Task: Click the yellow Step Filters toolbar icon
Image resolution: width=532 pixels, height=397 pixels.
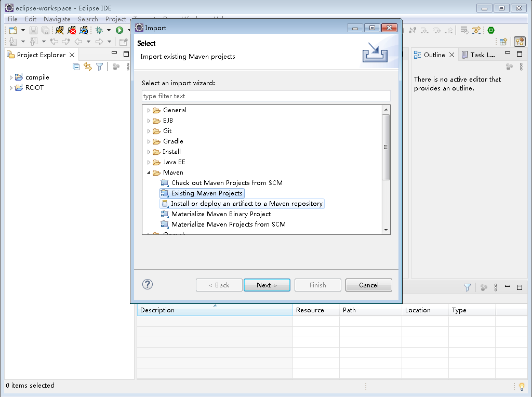Action: 477,30
